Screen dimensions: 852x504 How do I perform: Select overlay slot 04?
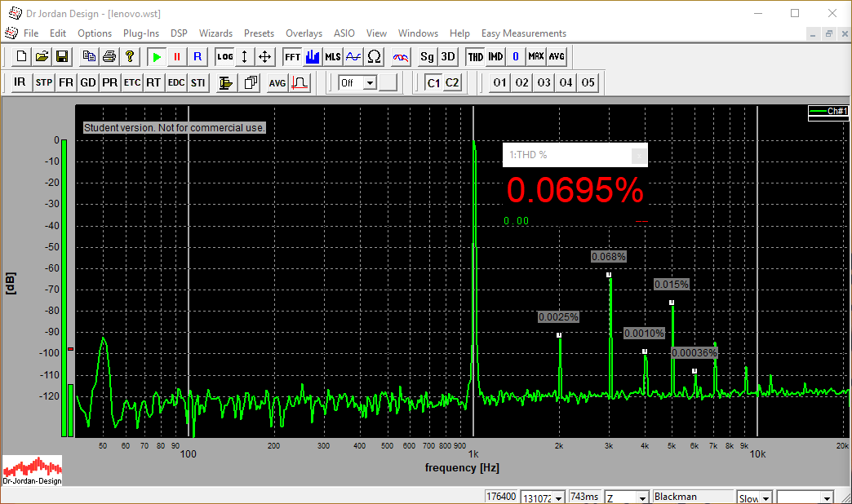point(566,82)
